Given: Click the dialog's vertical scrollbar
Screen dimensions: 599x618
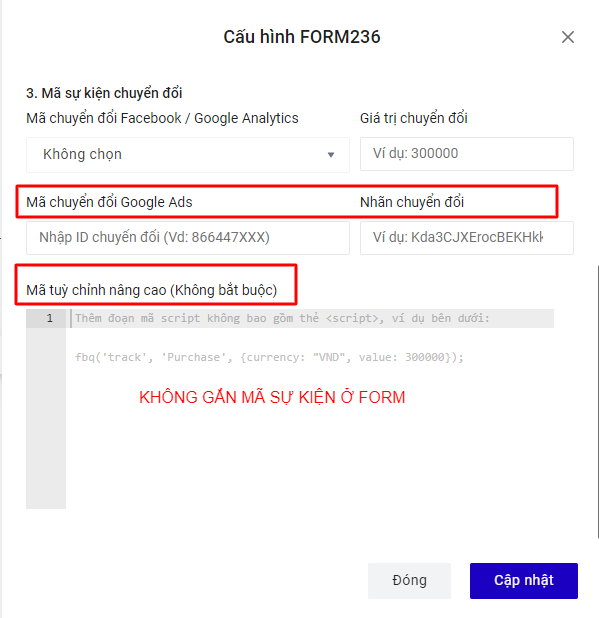Looking at the screenshot, I should [x=597, y=402].
